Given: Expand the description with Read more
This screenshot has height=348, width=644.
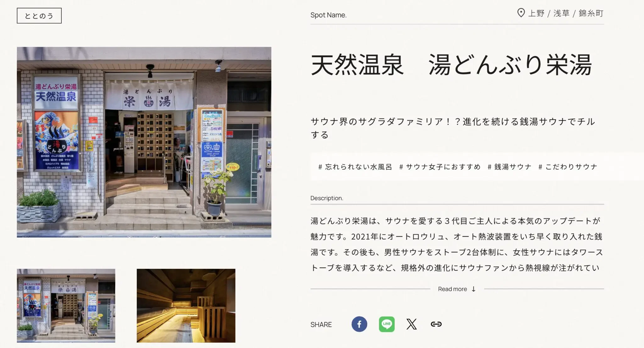Looking at the screenshot, I should [x=452, y=289].
